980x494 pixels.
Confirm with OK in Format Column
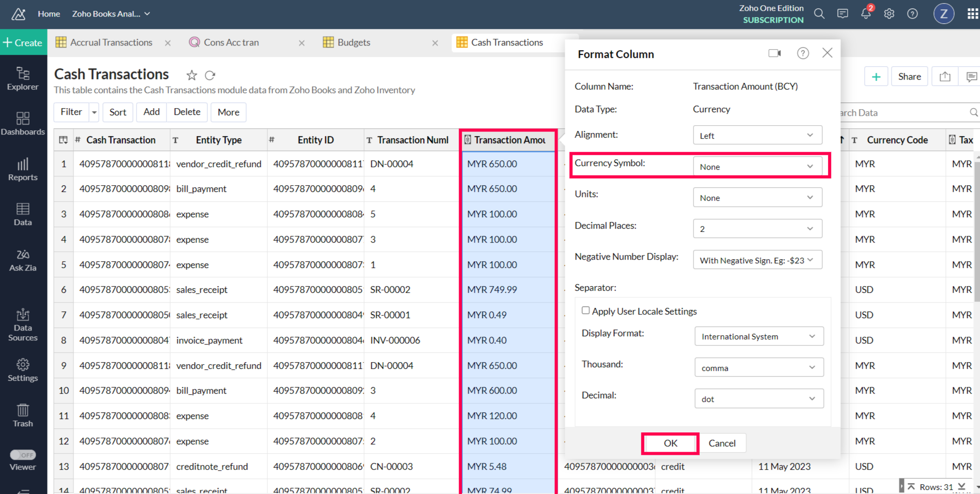pos(670,443)
